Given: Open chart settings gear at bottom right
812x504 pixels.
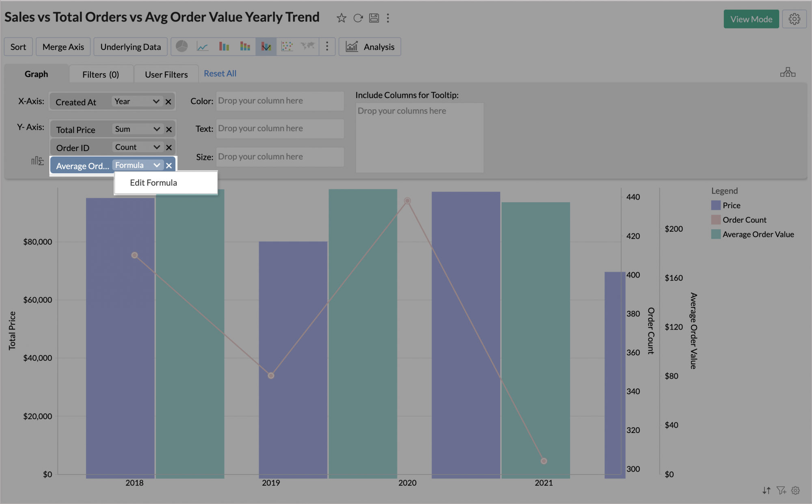Looking at the screenshot, I should pyautogui.click(x=795, y=491).
